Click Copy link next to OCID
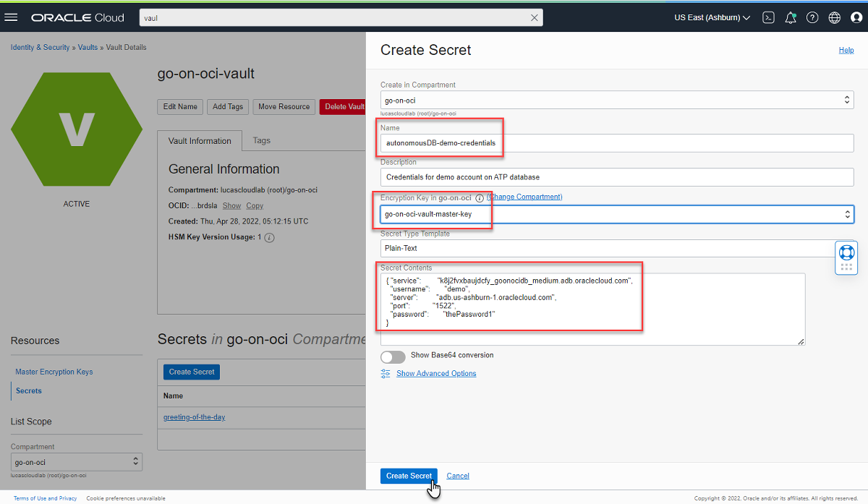Viewport: 868px width, 504px height. coord(255,206)
